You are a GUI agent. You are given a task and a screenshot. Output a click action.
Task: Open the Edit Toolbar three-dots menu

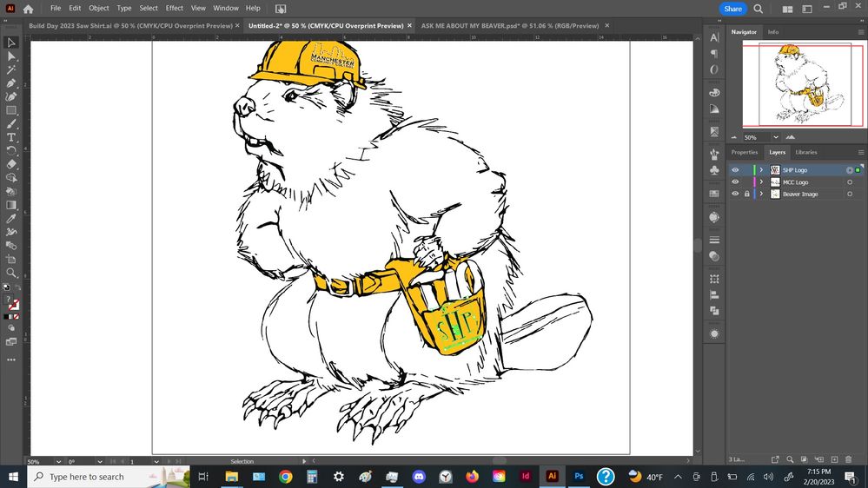pyautogui.click(x=11, y=359)
